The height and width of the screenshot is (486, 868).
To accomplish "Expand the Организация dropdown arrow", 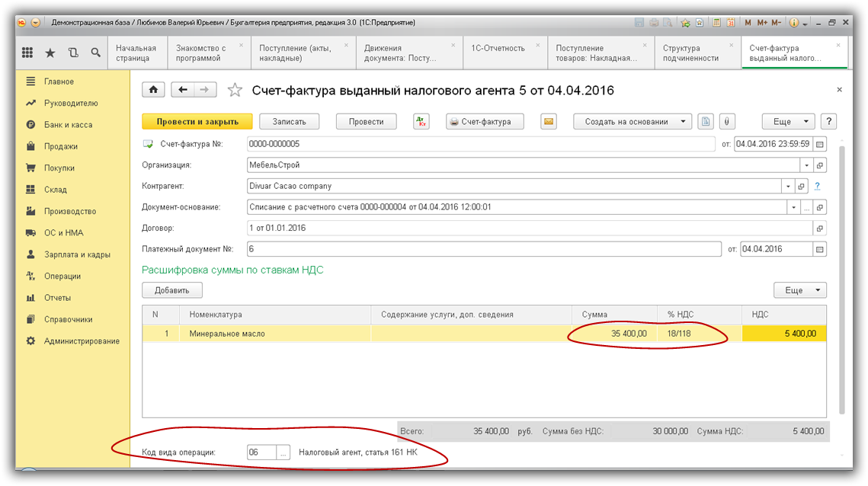I will [806, 165].
